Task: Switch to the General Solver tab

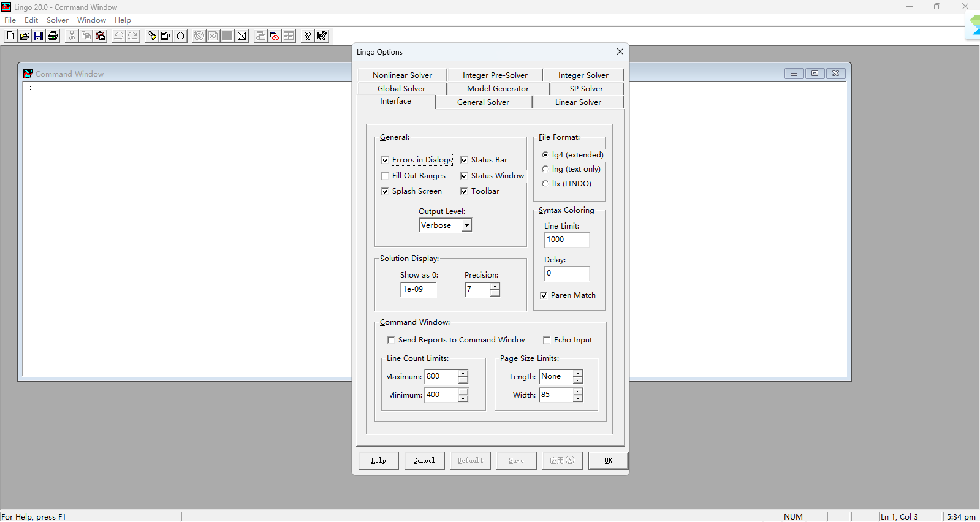Action: (x=483, y=102)
